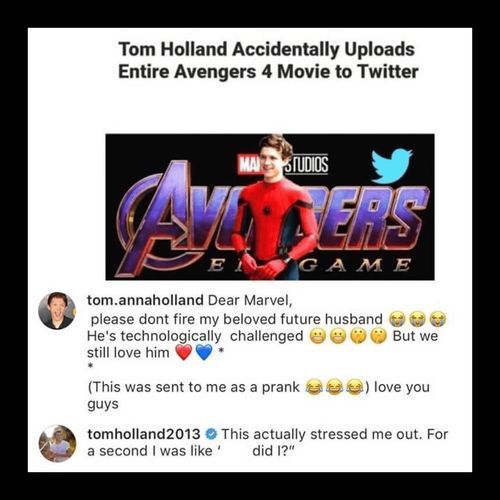This screenshot has height=500, width=500.
Task: Open the tom.annaholland username link
Action: [x=145, y=300]
